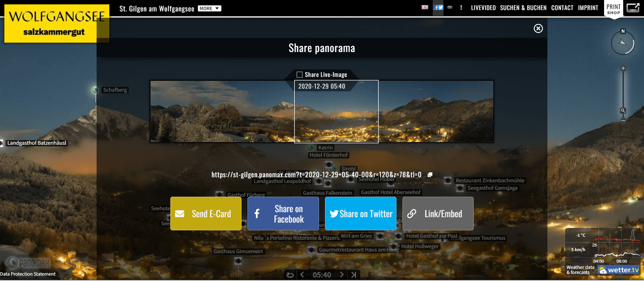Click the St. Gilgen am Wolfgangsee title
Screen dimensions: 644x281
pyautogui.click(x=157, y=9)
